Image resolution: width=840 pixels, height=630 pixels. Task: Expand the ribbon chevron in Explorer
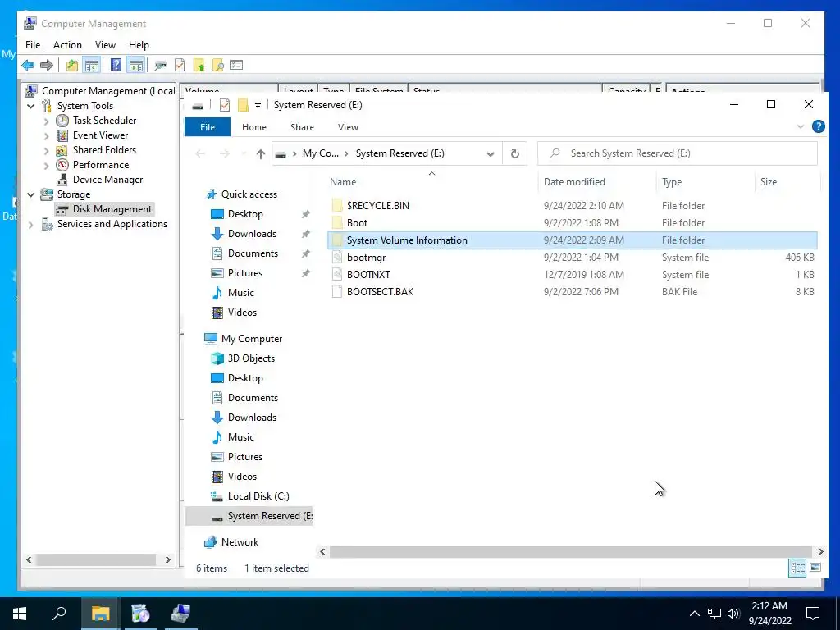click(801, 127)
